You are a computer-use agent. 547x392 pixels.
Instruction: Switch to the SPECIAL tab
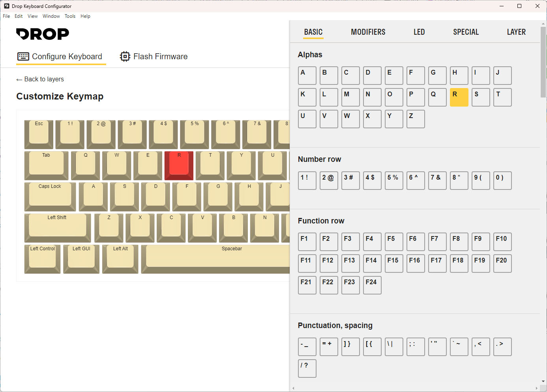466,32
